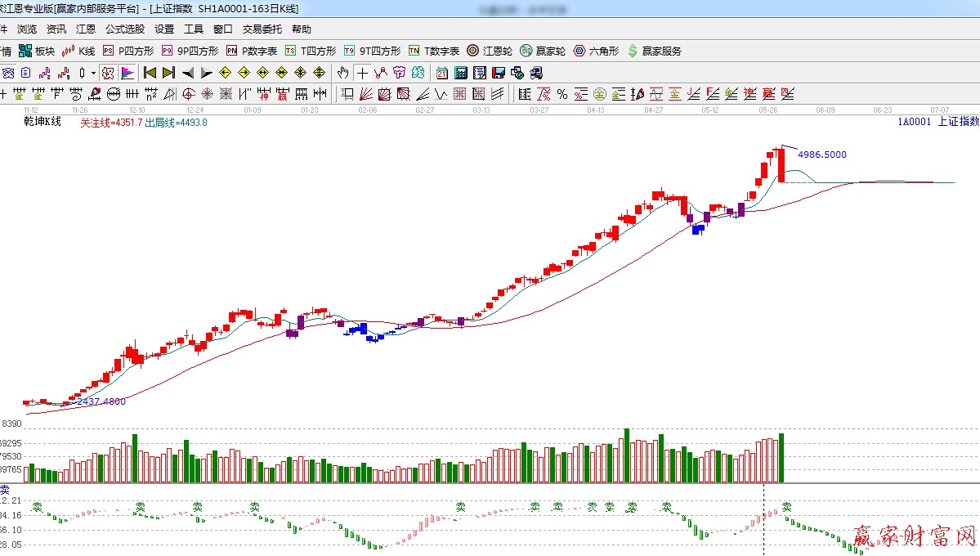The image size is (980, 556).
Task: Toggle the pressed colored flag chart button
Action: [x=128, y=73]
